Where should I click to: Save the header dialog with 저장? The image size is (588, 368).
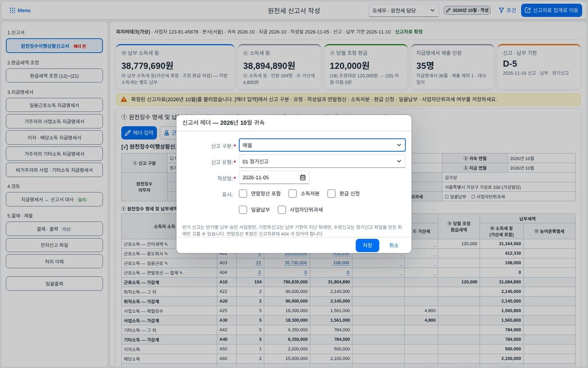click(367, 245)
